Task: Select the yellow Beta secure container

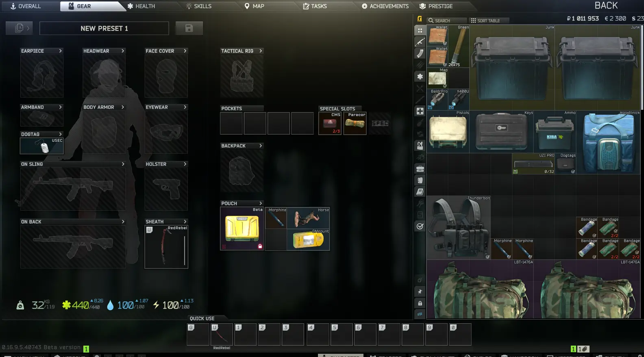Action: (x=242, y=229)
